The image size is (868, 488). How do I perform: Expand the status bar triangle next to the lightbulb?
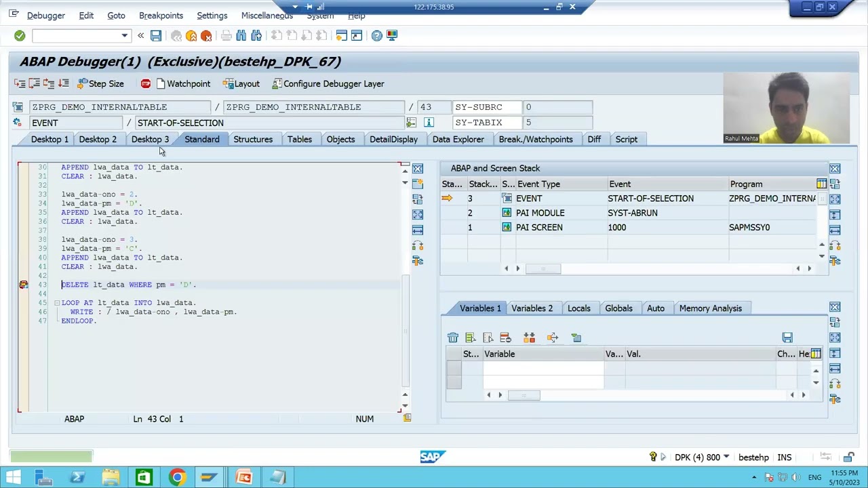pyautogui.click(x=663, y=457)
